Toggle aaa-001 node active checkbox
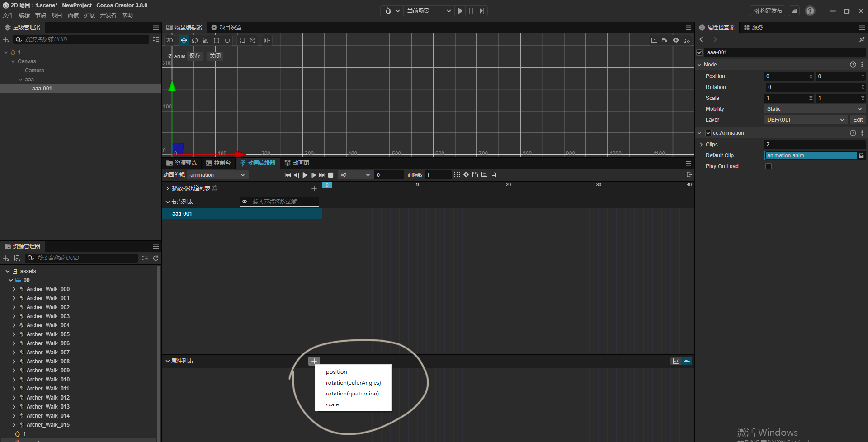 pos(700,52)
